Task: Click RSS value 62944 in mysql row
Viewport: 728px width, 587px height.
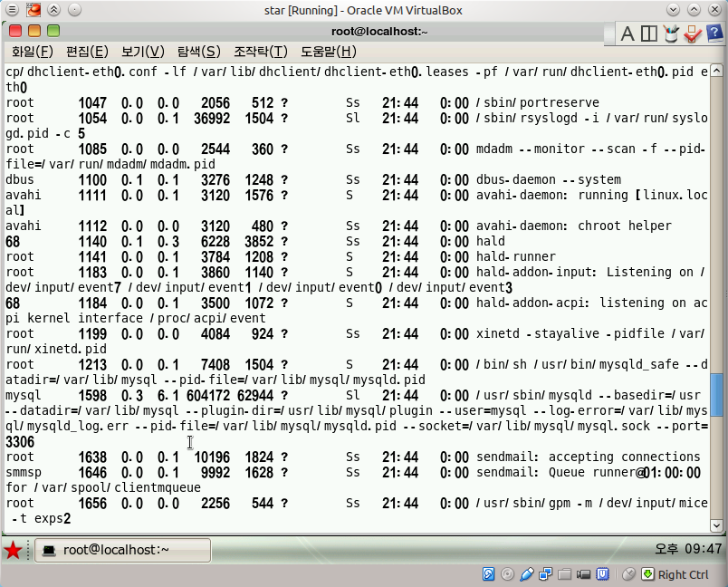Action: [255, 396]
